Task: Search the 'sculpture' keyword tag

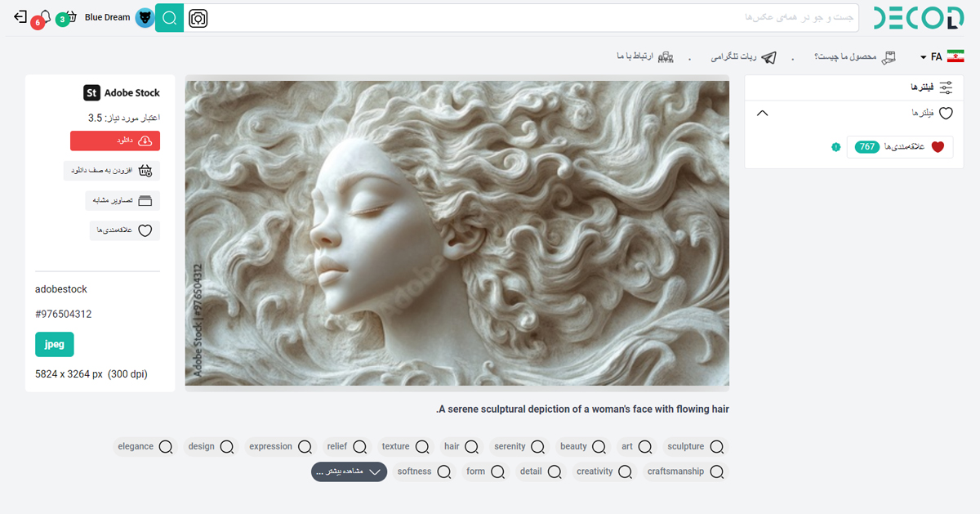Action: [x=695, y=446]
